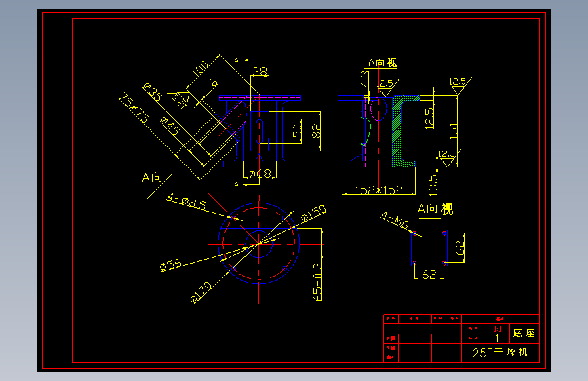This screenshot has height=381, width=588.
Task: Click the ø56 diameter callout
Action: (171, 265)
